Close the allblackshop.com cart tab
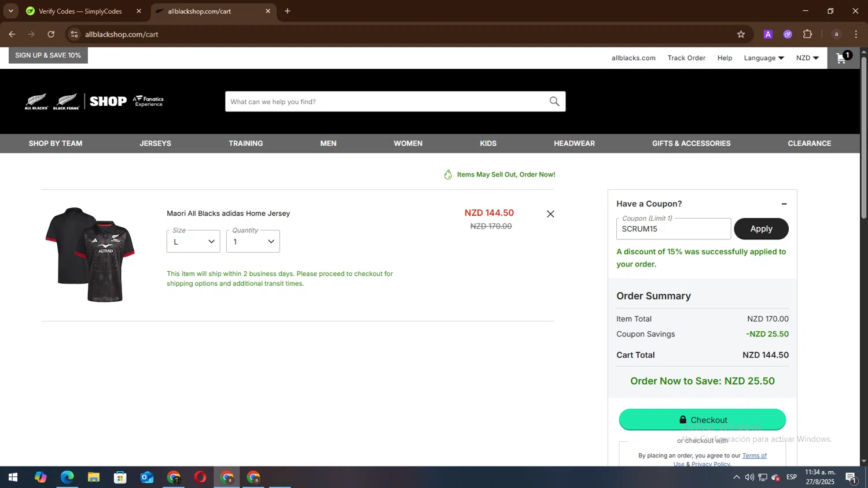Screen dimensions: 868x488 point(268,11)
